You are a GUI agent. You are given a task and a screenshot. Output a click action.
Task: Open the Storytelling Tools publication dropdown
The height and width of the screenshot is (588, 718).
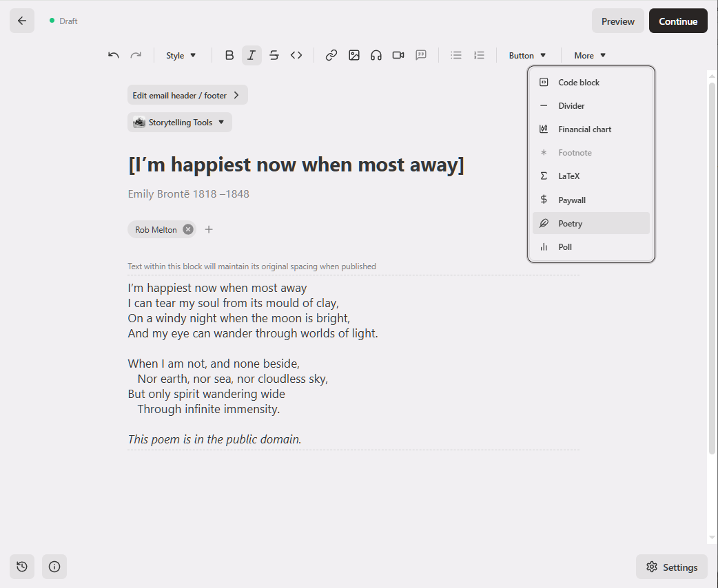tap(179, 122)
